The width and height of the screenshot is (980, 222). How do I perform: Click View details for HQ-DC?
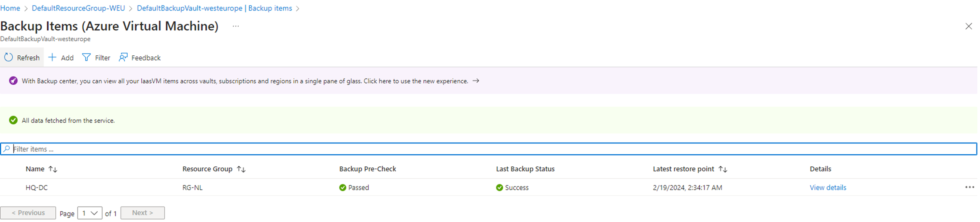tap(828, 188)
